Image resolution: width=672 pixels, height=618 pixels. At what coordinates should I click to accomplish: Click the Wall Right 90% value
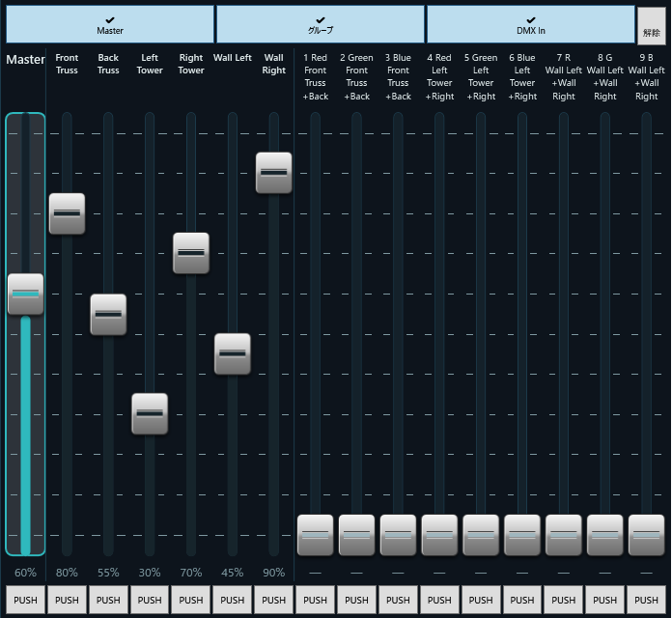coord(274,573)
